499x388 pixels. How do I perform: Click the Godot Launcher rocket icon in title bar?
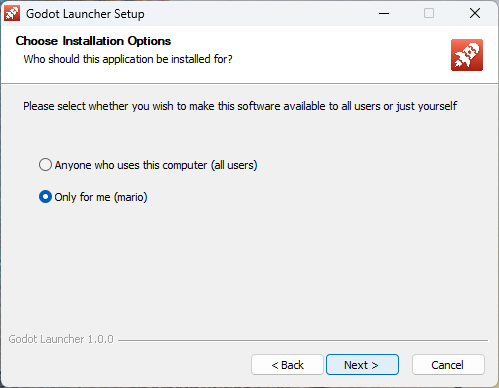(12, 14)
